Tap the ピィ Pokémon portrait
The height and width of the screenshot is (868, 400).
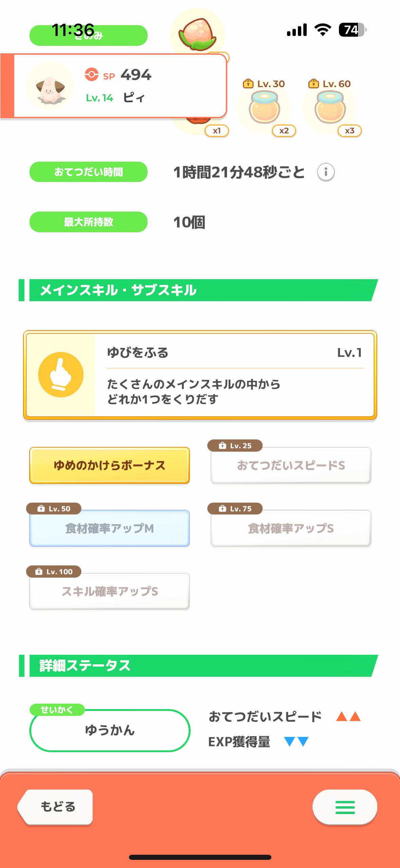tap(50, 86)
